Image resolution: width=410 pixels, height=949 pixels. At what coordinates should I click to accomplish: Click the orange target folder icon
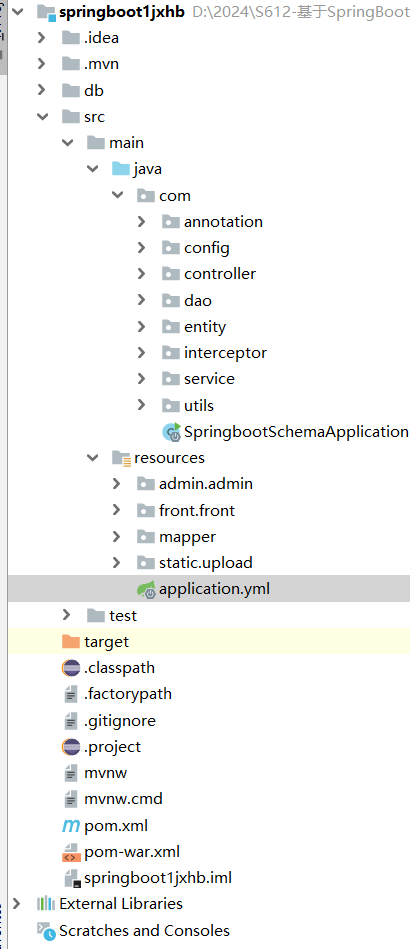point(71,642)
